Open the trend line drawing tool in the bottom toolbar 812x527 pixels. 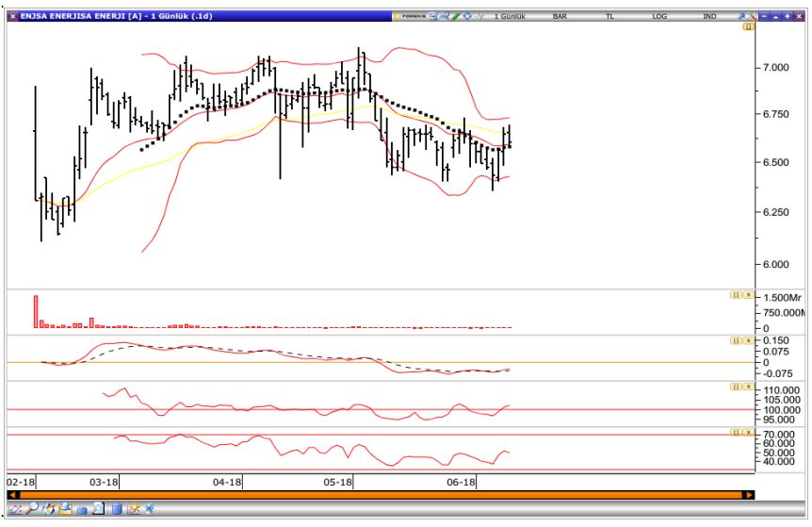(x=15, y=509)
